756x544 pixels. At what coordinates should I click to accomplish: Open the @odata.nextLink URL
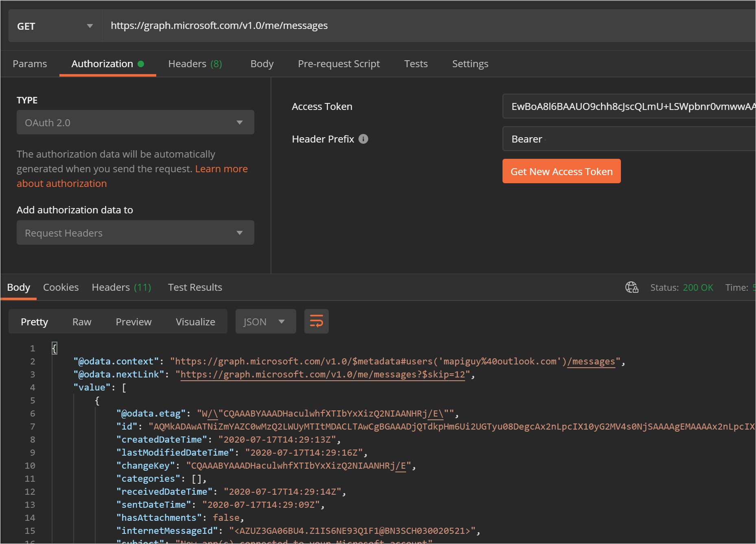click(x=323, y=375)
